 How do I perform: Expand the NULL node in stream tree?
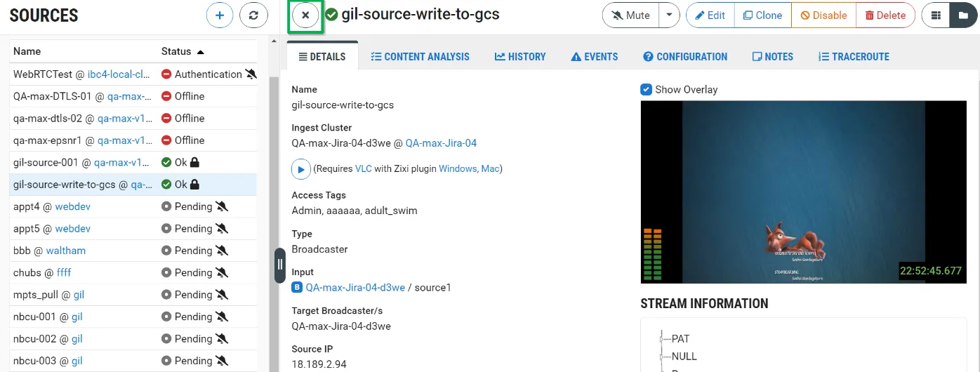point(661,356)
